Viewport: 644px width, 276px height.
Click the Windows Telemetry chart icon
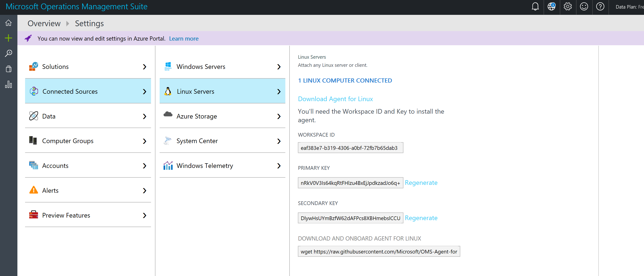168,166
